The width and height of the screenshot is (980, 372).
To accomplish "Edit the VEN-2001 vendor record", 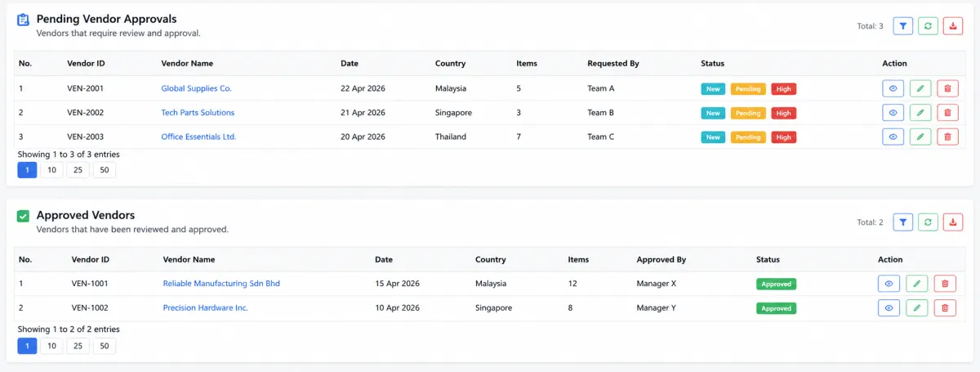I will tap(920, 88).
